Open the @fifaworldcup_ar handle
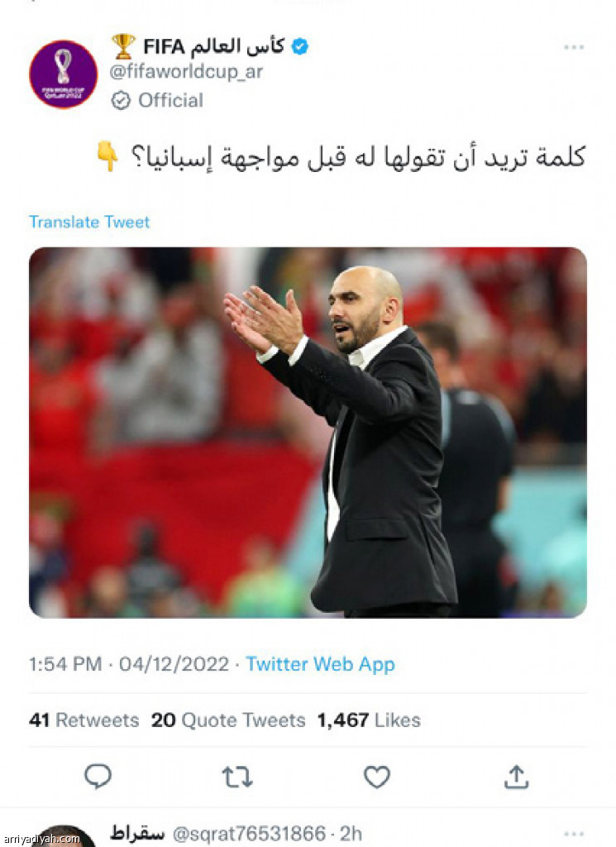 click(x=186, y=72)
